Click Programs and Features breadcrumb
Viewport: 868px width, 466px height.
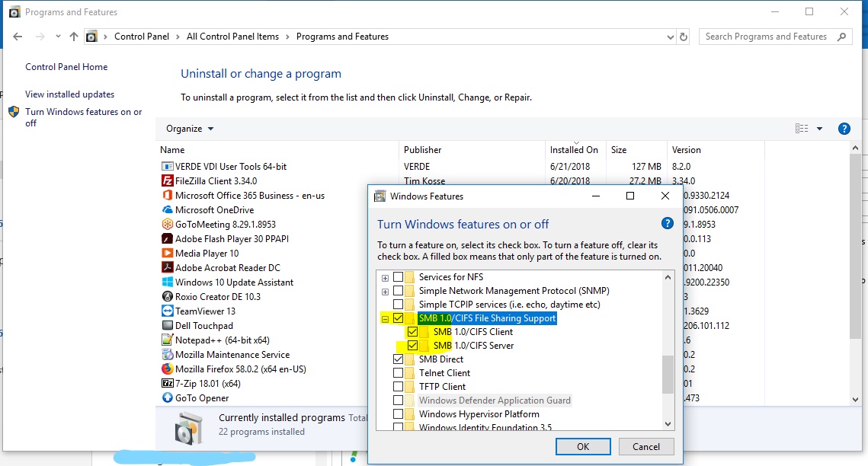pyautogui.click(x=342, y=37)
